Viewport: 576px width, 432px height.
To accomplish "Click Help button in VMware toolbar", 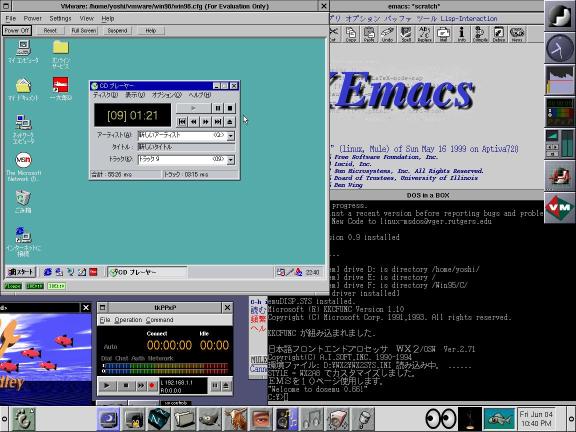I will [x=151, y=30].
